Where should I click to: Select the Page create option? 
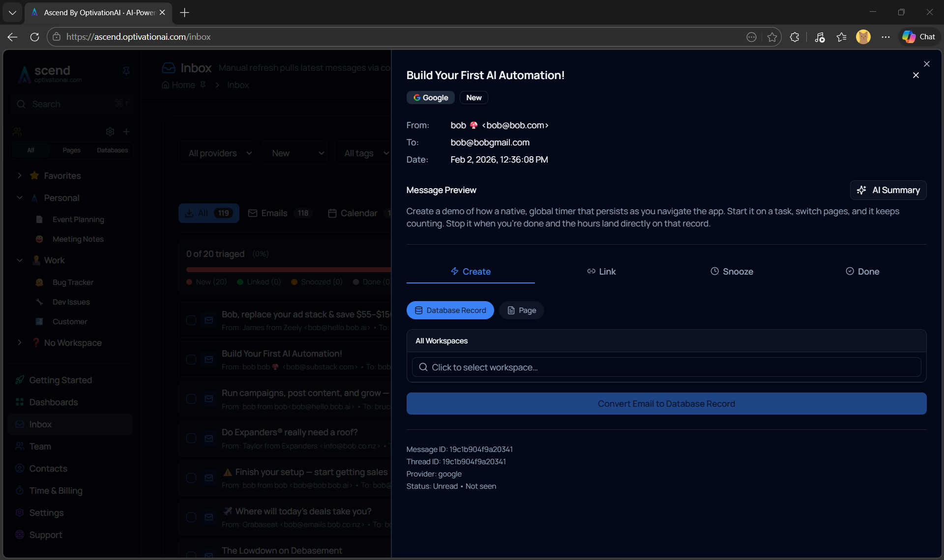pos(522,310)
